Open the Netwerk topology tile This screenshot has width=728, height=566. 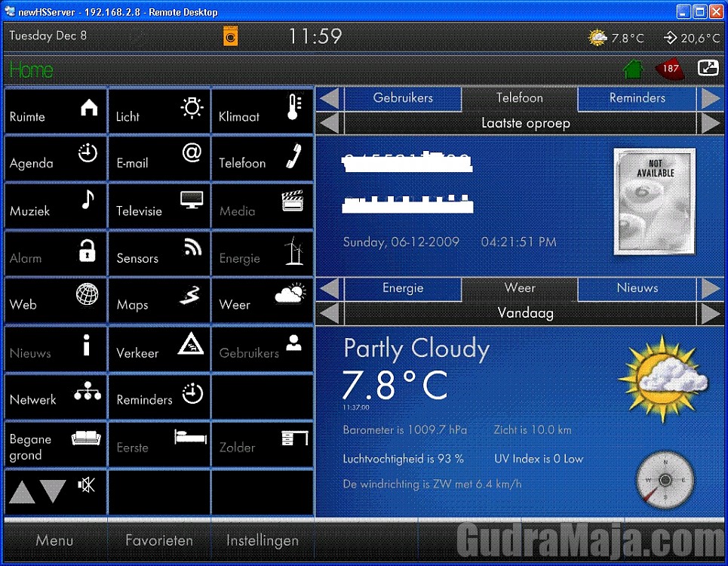56,395
